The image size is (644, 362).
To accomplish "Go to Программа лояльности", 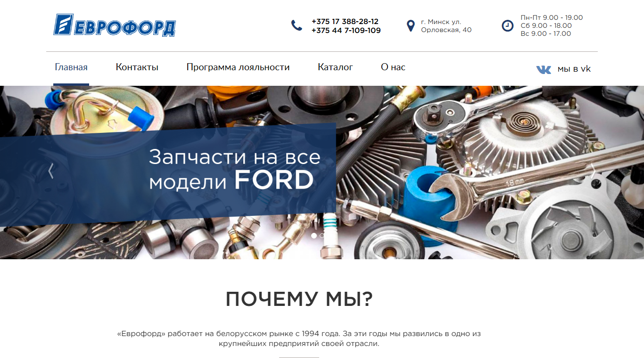I will click(x=238, y=67).
